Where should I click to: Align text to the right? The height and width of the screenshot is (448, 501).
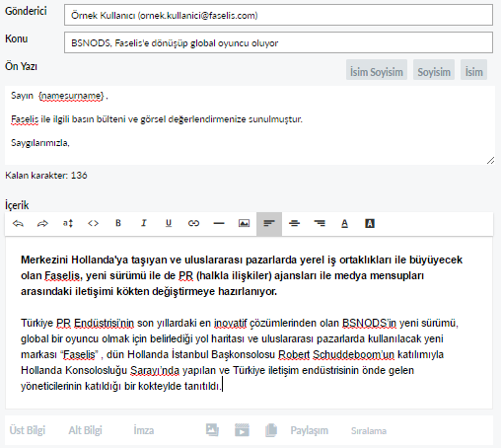320,224
